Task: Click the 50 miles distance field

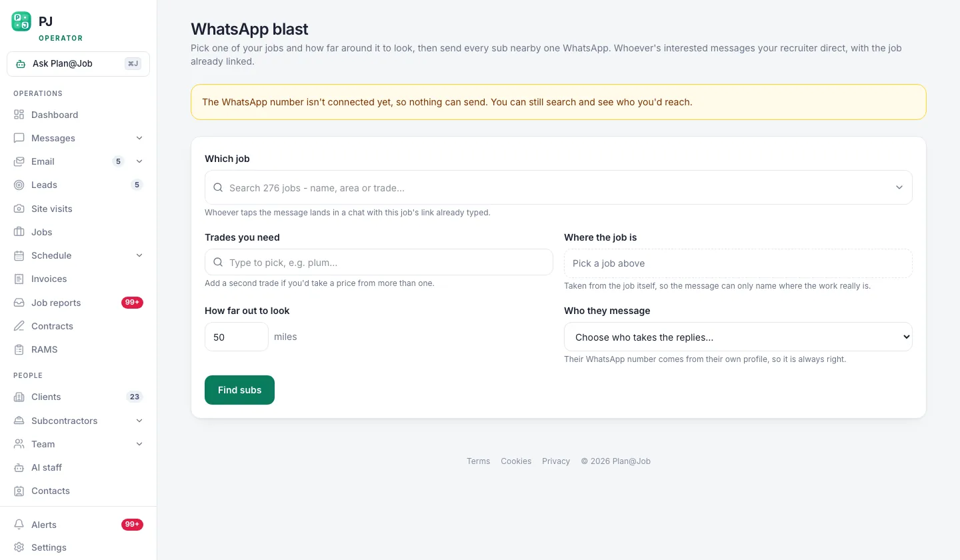Action: pyautogui.click(x=237, y=337)
